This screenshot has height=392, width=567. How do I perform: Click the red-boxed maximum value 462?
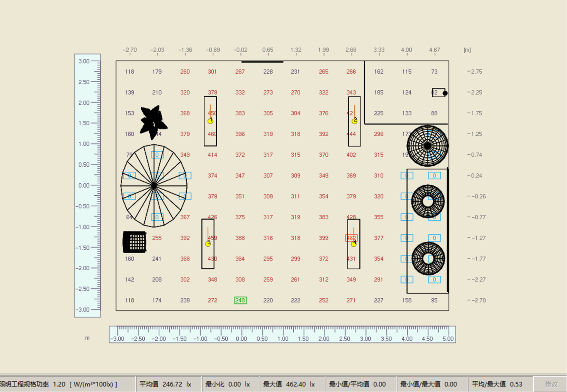(x=351, y=238)
